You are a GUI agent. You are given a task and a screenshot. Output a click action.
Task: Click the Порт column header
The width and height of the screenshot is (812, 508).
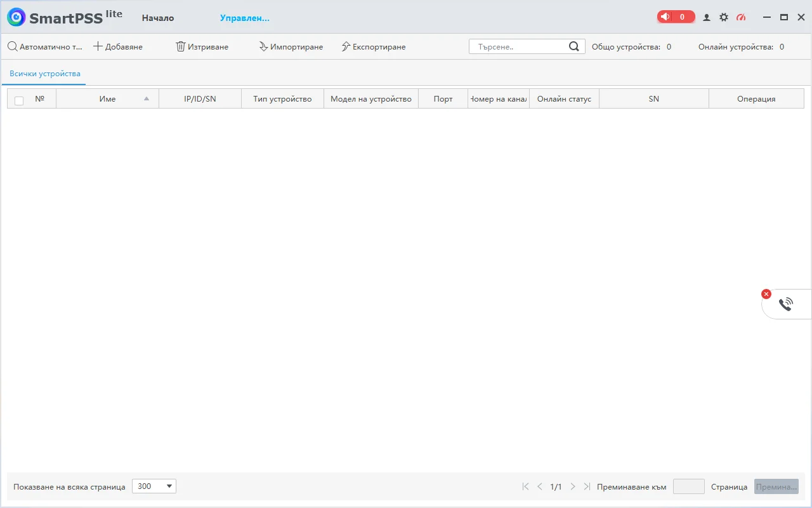click(x=443, y=99)
